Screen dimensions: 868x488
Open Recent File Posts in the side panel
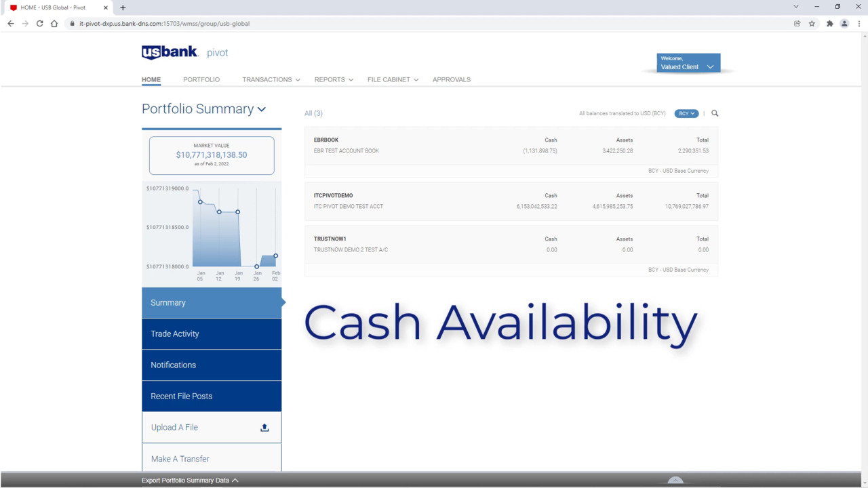(x=212, y=396)
